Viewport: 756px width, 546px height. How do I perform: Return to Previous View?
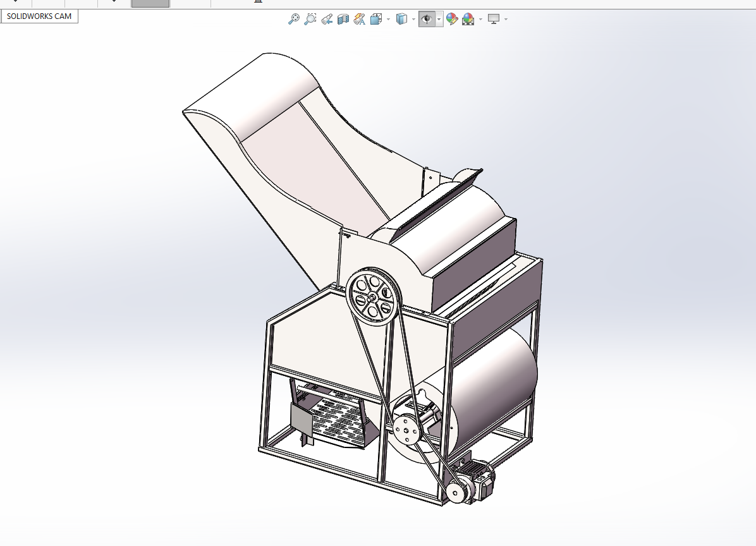(326, 20)
